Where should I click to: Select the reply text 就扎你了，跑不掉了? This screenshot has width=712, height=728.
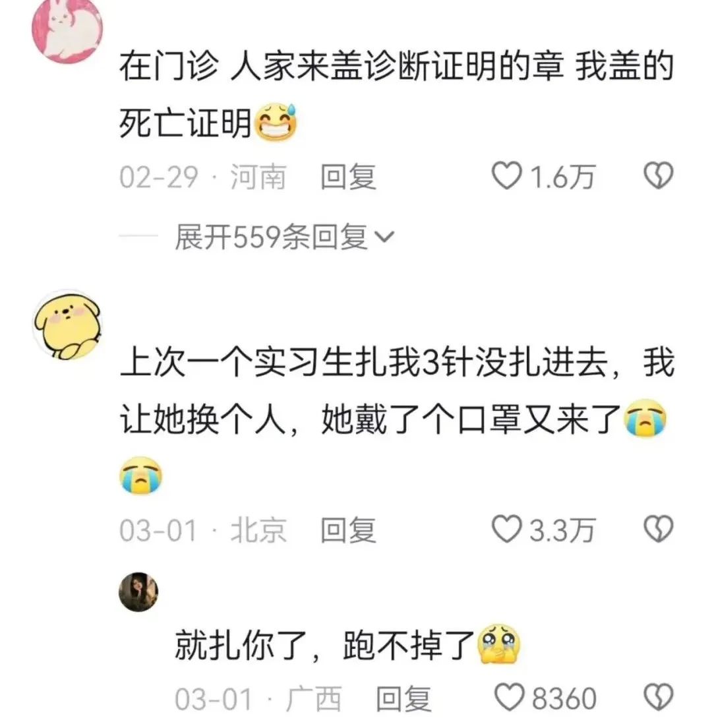point(324,645)
